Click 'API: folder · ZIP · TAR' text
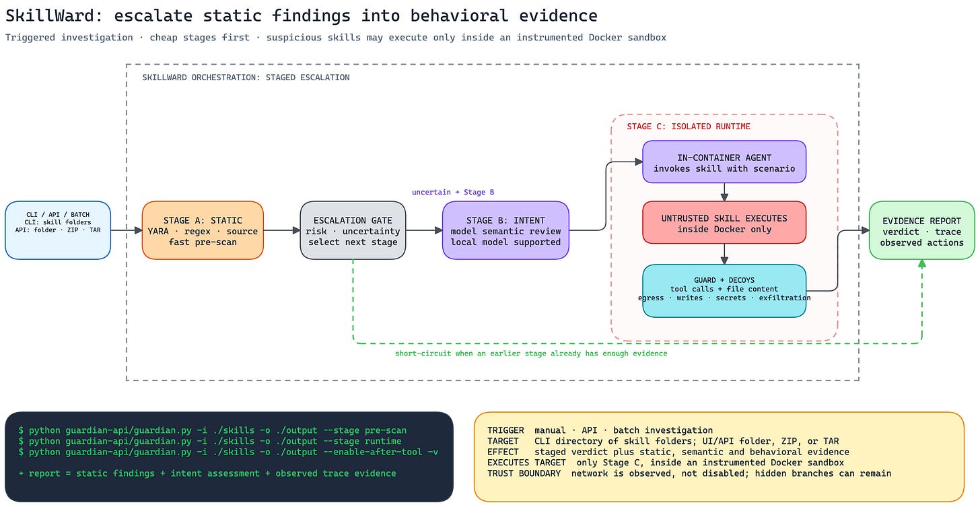 pyautogui.click(x=58, y=230)
